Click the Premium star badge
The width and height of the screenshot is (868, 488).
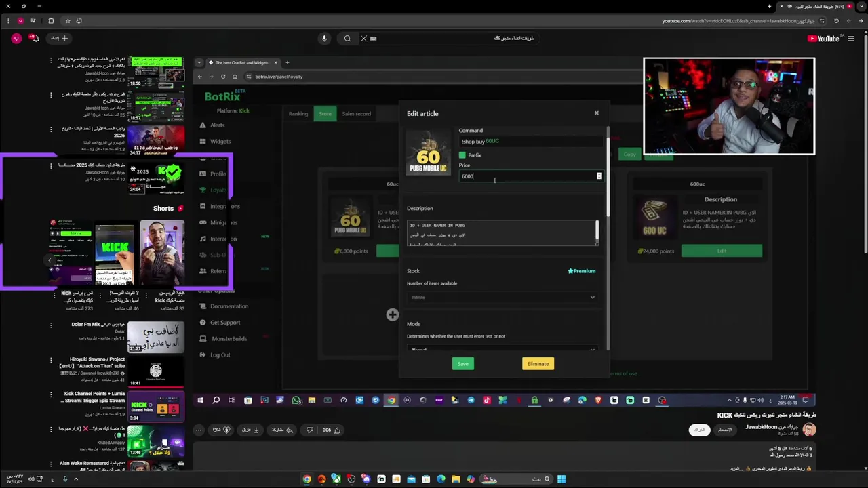tap(582, 271)
